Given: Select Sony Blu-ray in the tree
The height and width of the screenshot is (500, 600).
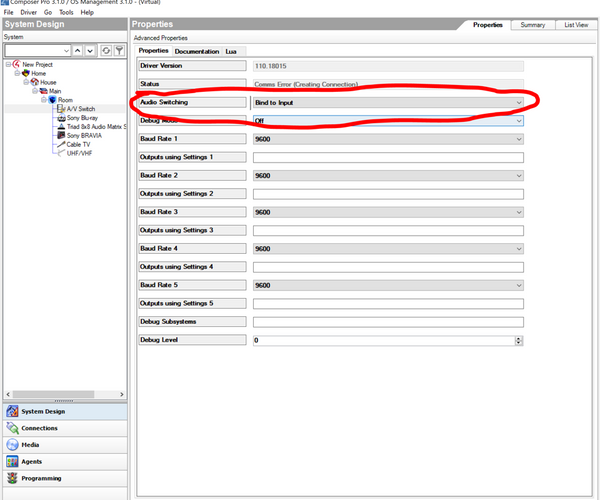Looking at the screenshot, I should point(82,118).
